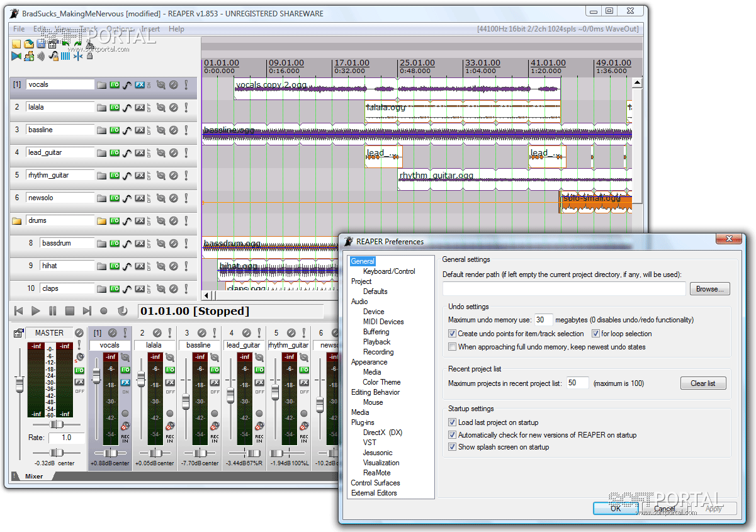Click the Save project floppy icon
This screenshot has width=756, height=532.
point(41,44)
